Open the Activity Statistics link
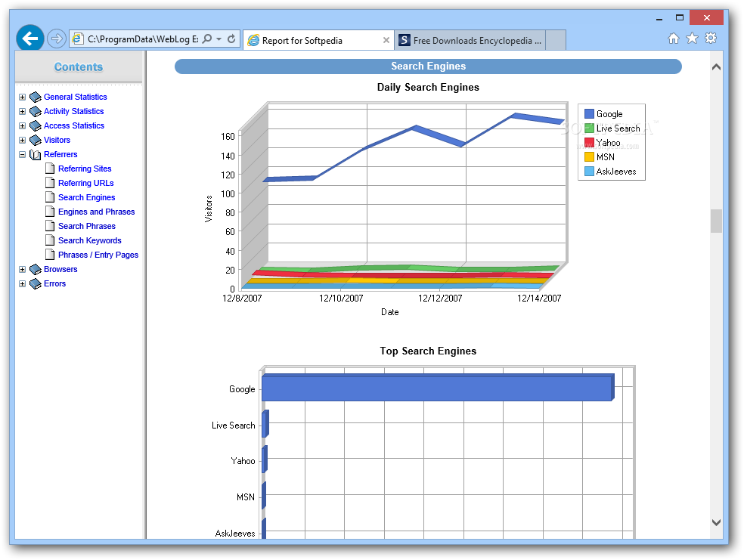744x560 pixels. coord(73,111)
